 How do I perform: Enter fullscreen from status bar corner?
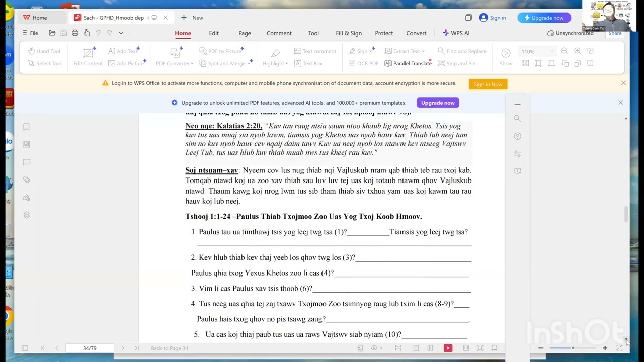click(x=619, y=348)
